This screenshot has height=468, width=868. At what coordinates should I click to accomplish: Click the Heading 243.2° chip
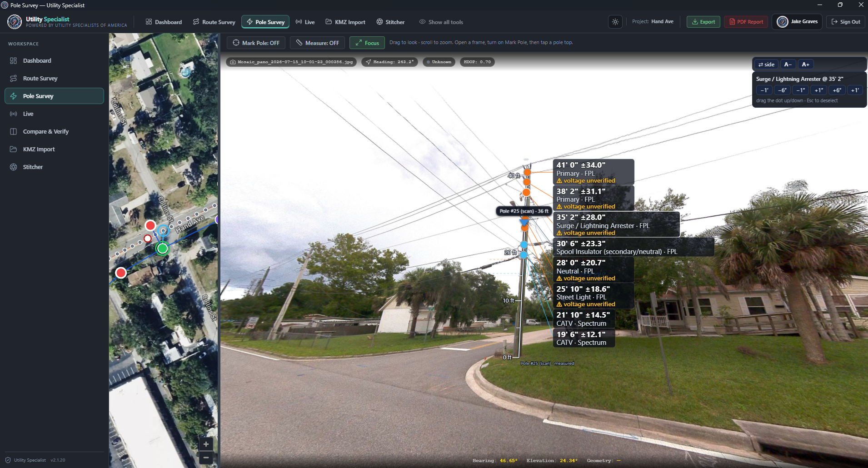[x=389, y=62]
